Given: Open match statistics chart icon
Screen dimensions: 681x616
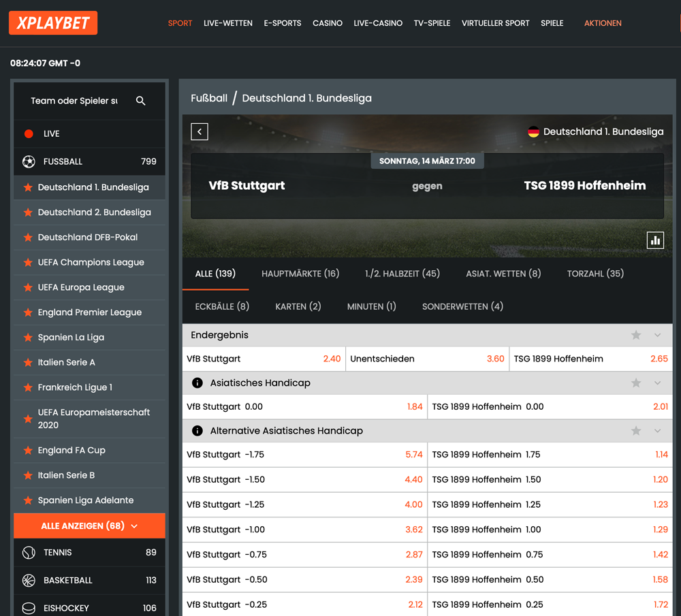Looking at the screenshot, I should pyautogui.click(x=655, y=240).
